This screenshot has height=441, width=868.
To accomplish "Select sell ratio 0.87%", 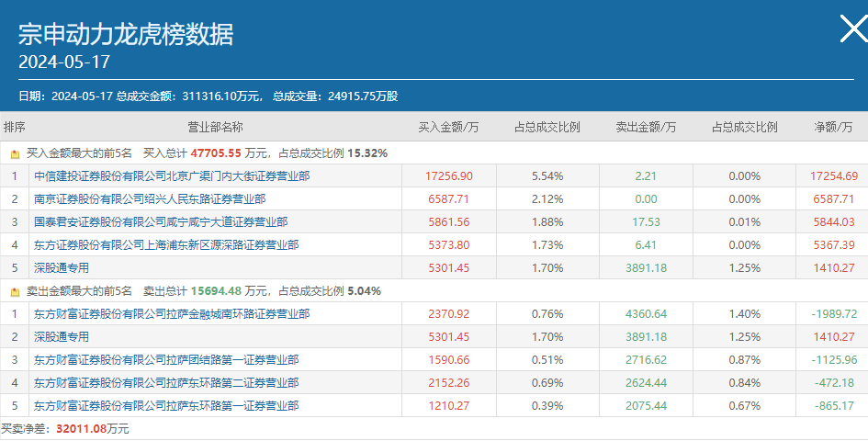I will coord(745,360).
